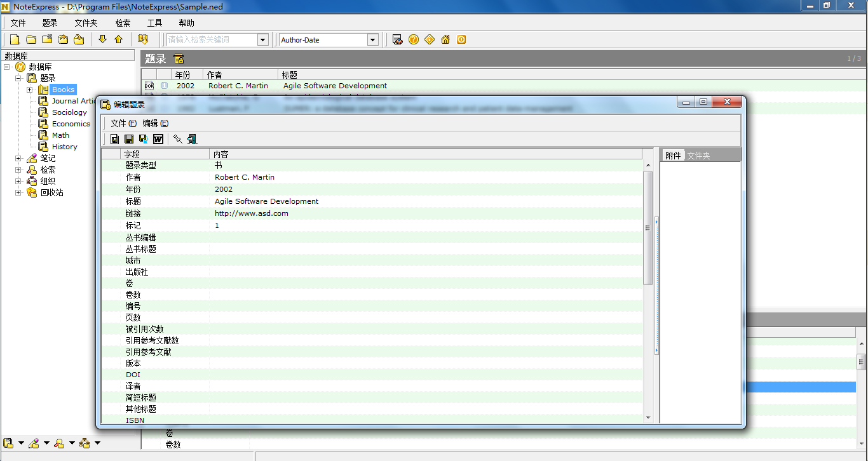The image size is (868, 461).
Task: Open the 工具 menu
Action: pos(155,23)
